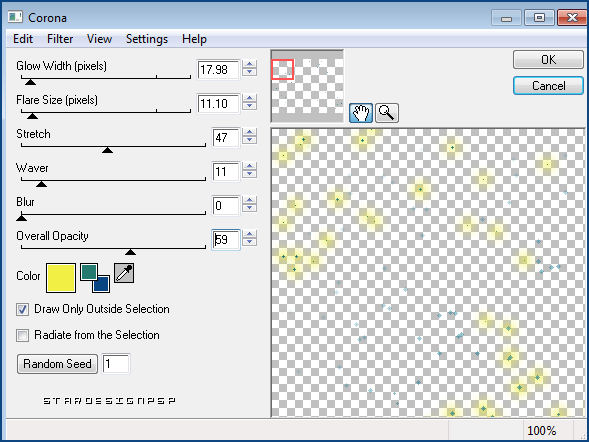Image resolution: width=589 pixels, height=442 pixels.
Task: Select the magnifier zoom tool
Action: tap(387, 113)
